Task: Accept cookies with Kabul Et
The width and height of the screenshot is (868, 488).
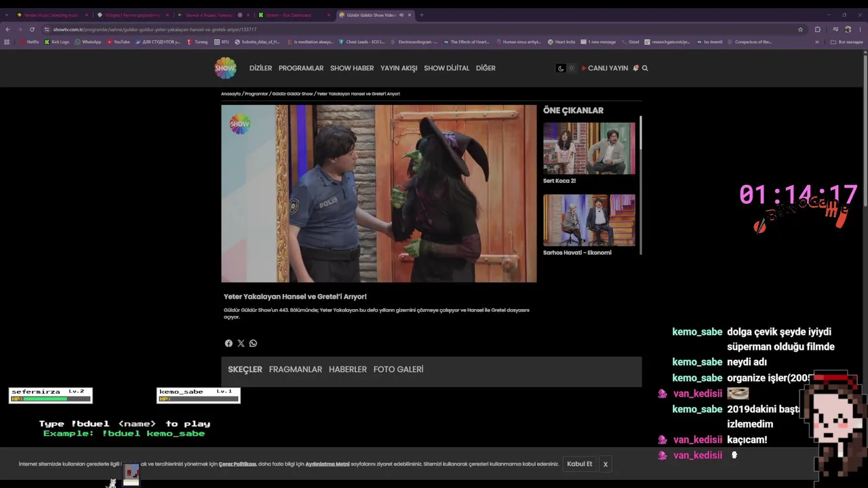Action: click(580, 464)
